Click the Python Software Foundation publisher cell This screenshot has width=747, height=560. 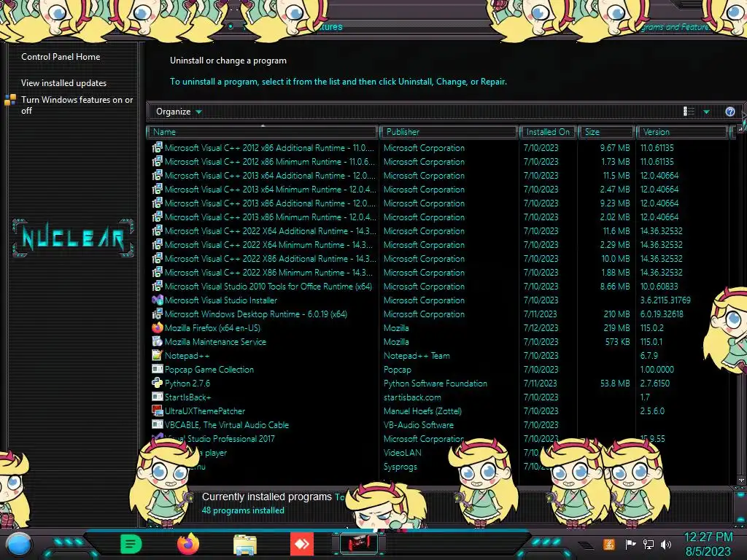(x=435, y=383)
